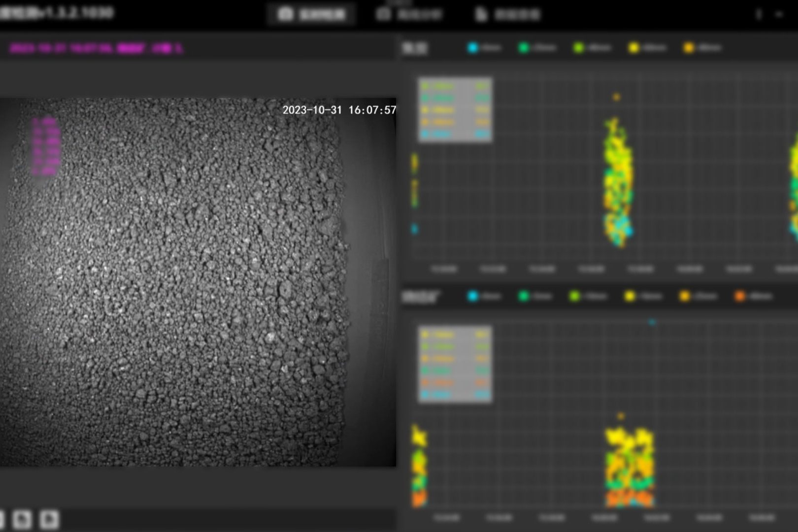Image resolution: width=798 pixels, height=532 pixels.
Task: Click the camera icon in the top bar
Action: (286, 14)
